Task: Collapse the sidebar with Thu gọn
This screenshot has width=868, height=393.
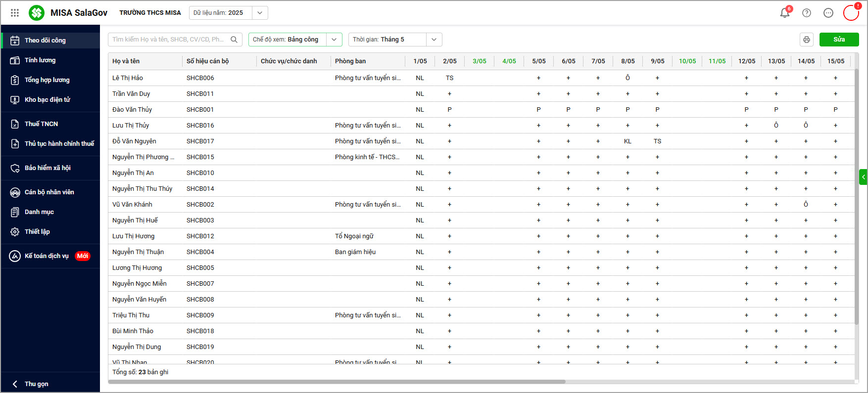Action: coord(36,384)
